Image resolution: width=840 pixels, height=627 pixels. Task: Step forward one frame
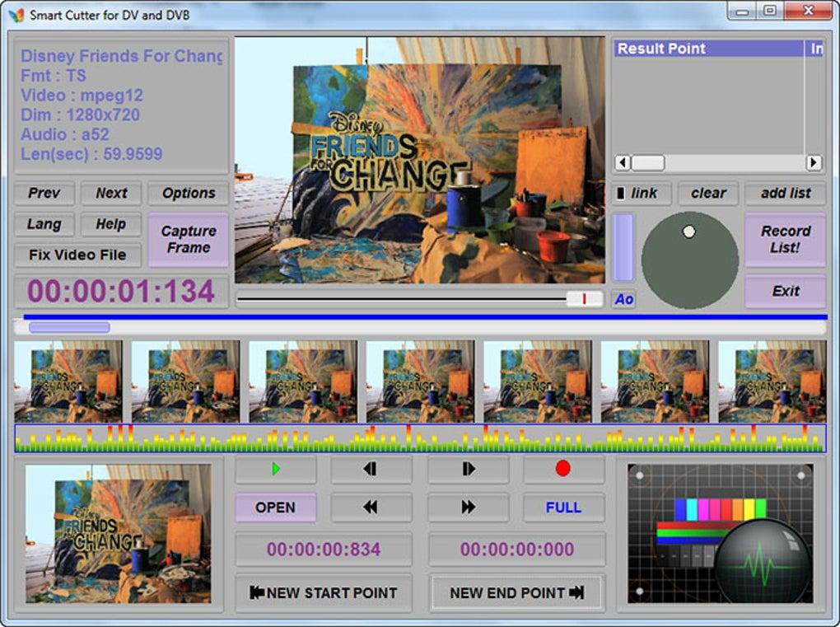468,469
